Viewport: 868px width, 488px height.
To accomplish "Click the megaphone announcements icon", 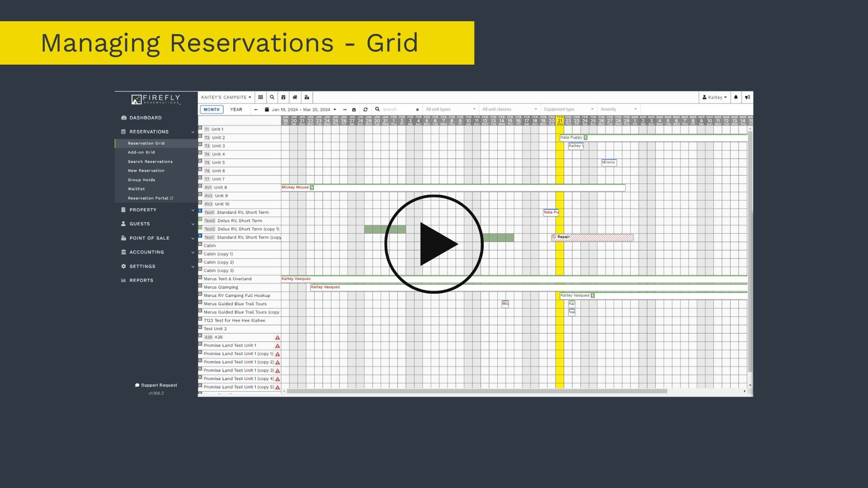I will (x=747, y=97).
